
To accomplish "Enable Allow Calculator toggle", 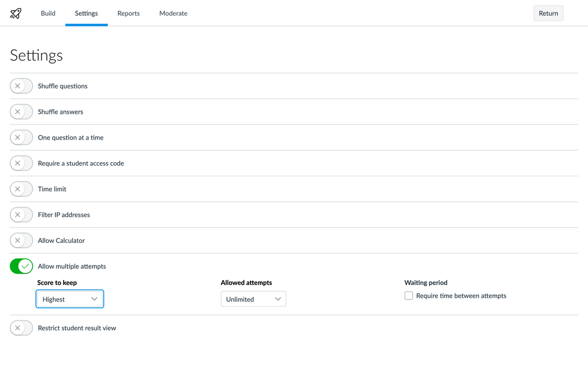I will pos(21,241).
